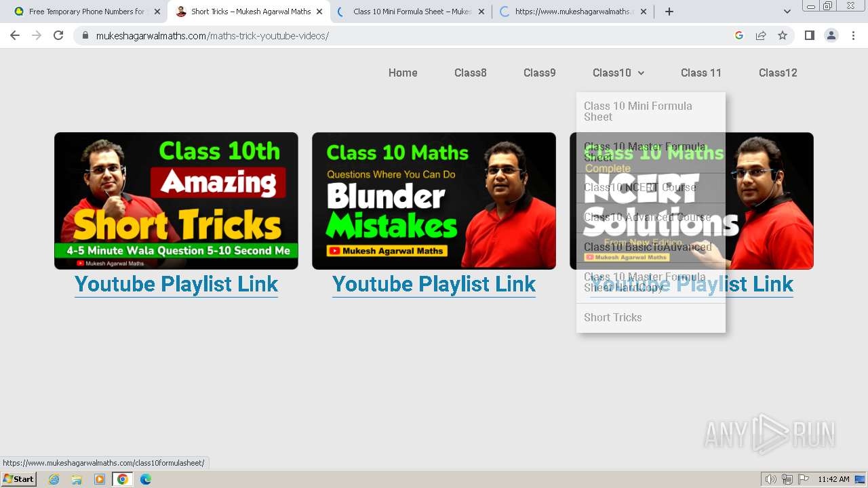Click the lock icon in address bar
Image resolution: width=868 pixels, height=488 pixels.
point(85,35)
